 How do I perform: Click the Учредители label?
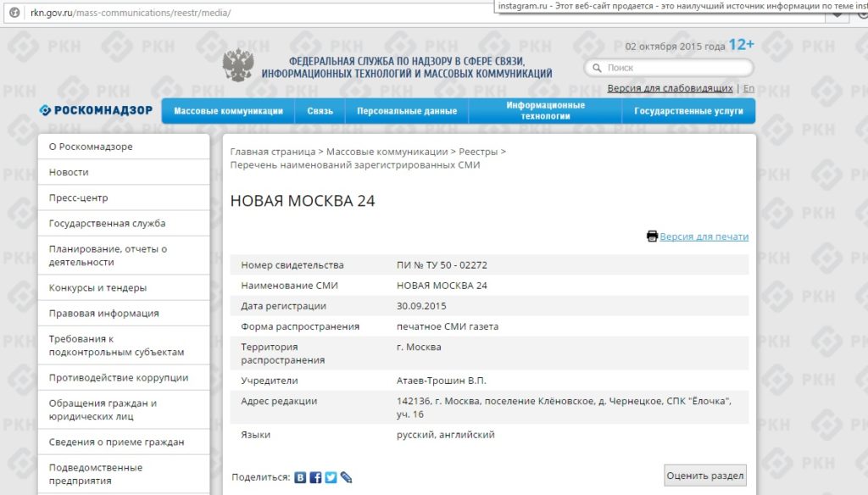point(269,381)
